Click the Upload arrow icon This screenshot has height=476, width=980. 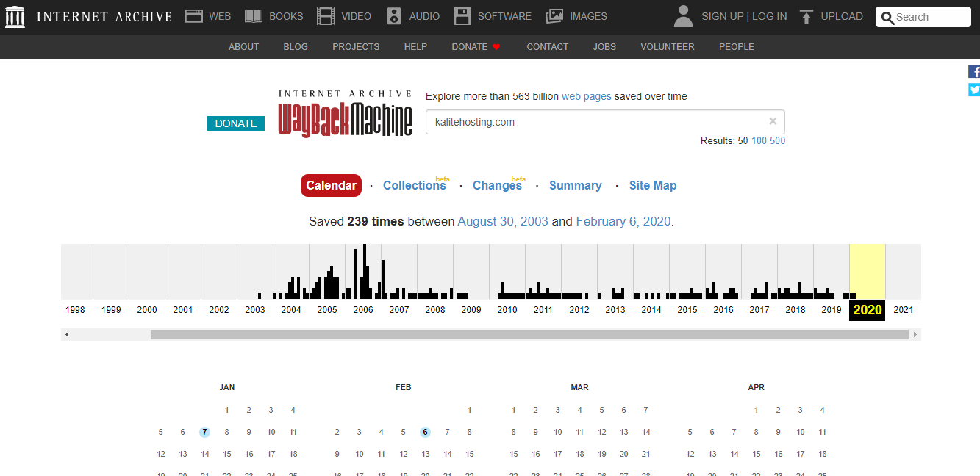tap(806, 16)
